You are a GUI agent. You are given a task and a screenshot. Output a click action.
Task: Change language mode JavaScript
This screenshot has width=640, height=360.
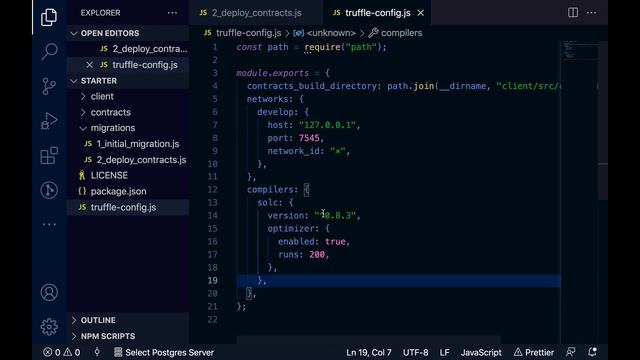[x=481, y=352]
